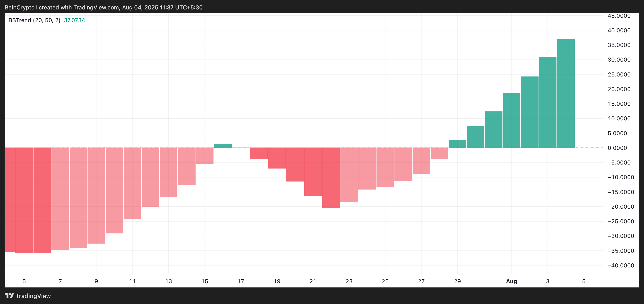Click the 35.0000 price scale label
The width and height of the screenshot is (644, 304).
pos(619,45)
